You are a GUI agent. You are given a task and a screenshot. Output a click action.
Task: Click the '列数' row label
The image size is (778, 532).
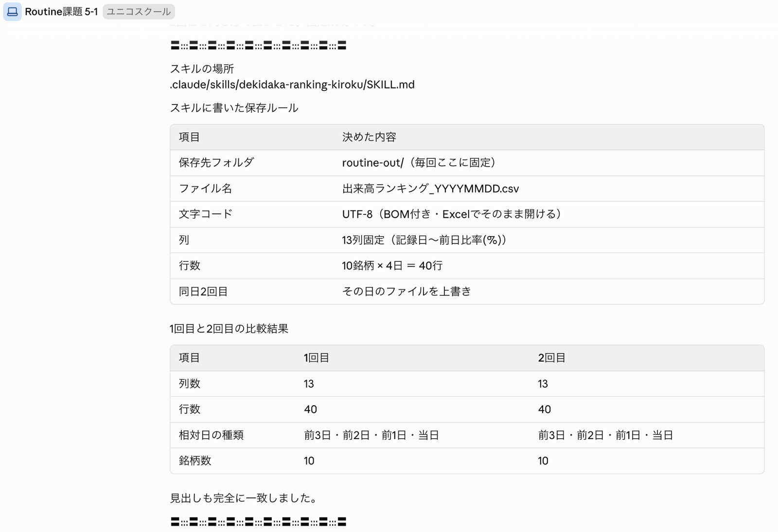(x=189, y=384)
